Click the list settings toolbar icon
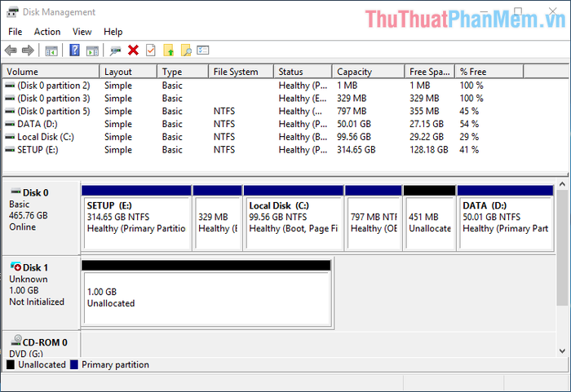 pos(203,51)
